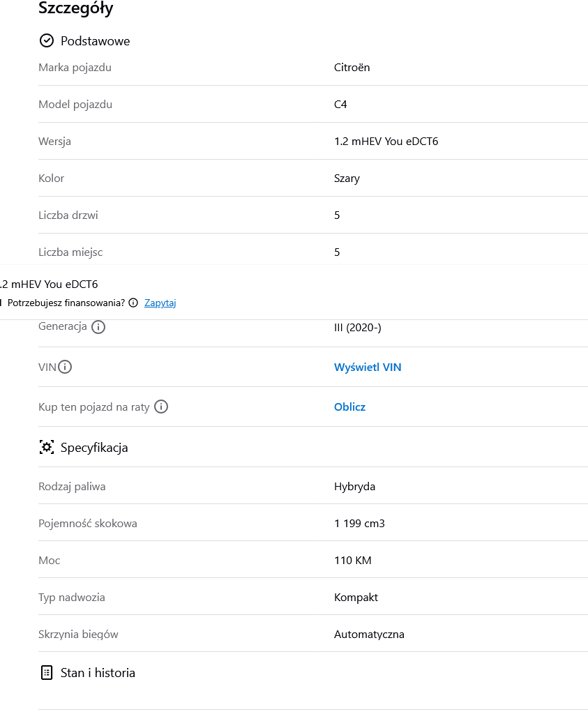This screenshot has width=588, height=721.
Task: Click the Specyfikacja gear icon
Action: 47,448
